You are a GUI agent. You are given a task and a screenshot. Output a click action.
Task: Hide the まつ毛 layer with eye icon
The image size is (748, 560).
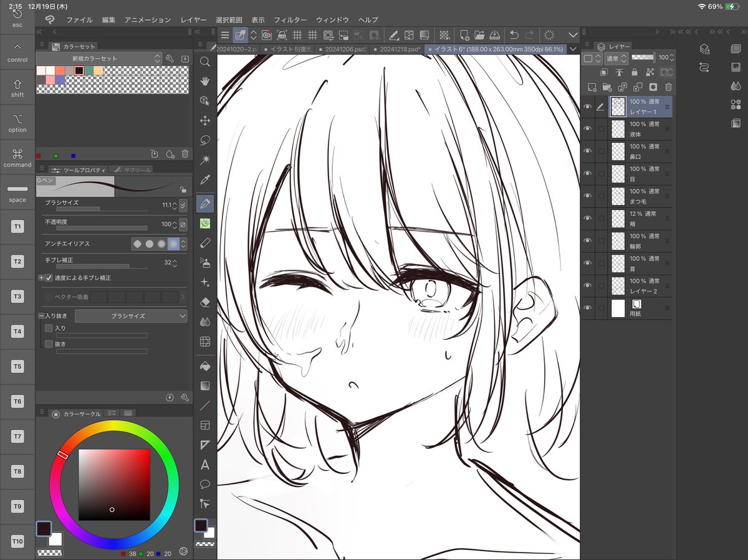coord(587,196)
